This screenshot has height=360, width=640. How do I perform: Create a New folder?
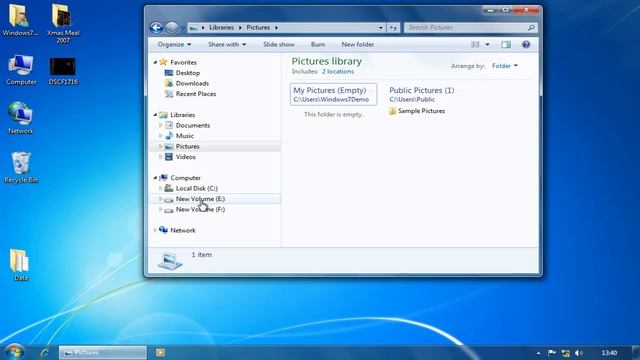coord(358,44)
